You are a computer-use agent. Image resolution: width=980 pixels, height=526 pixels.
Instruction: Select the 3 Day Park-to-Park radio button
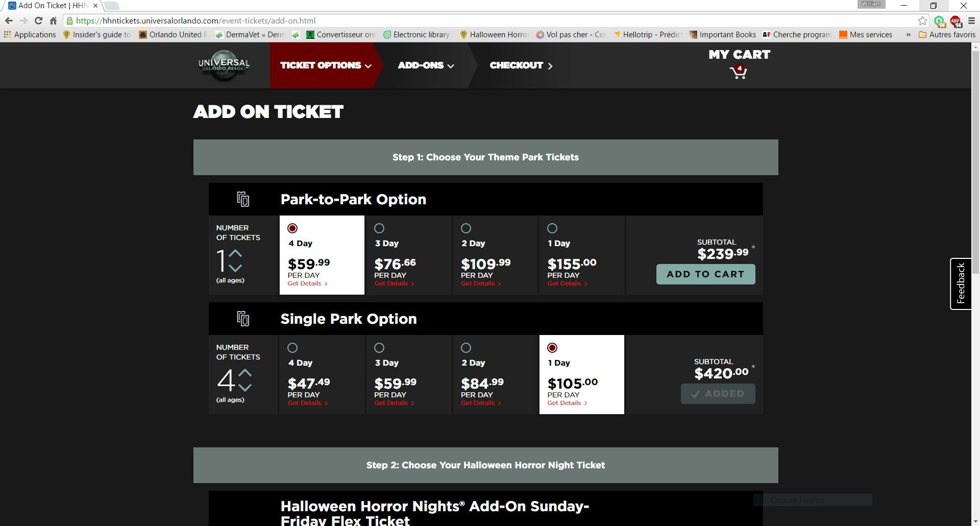pyautogui.click(x=379, y=228)
